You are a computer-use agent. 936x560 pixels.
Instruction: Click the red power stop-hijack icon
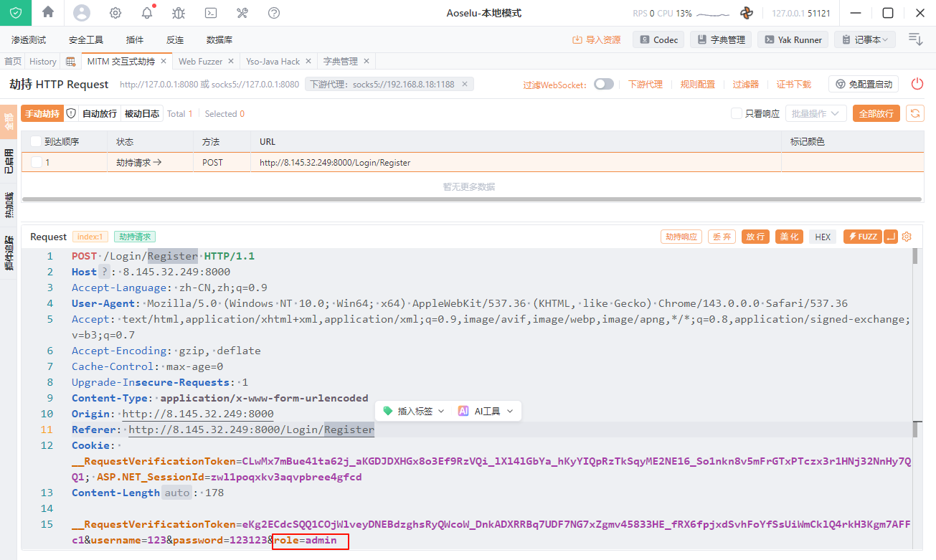[917, 84]
